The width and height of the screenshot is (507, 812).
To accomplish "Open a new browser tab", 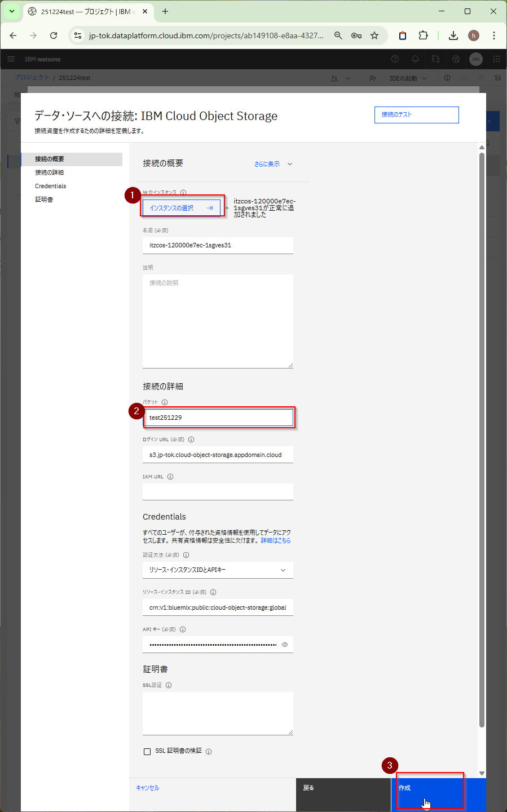I will [165, 11].
